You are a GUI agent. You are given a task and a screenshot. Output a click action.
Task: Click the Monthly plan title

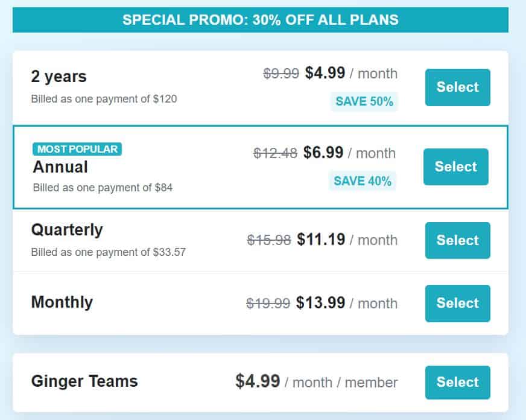point(62,302)
